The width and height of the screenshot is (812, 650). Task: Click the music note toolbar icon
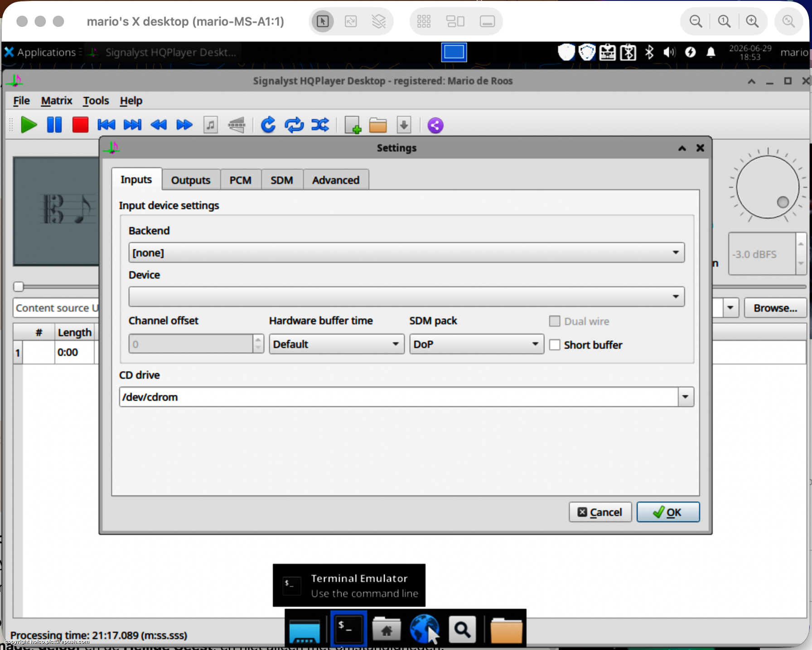pos(211,125)
